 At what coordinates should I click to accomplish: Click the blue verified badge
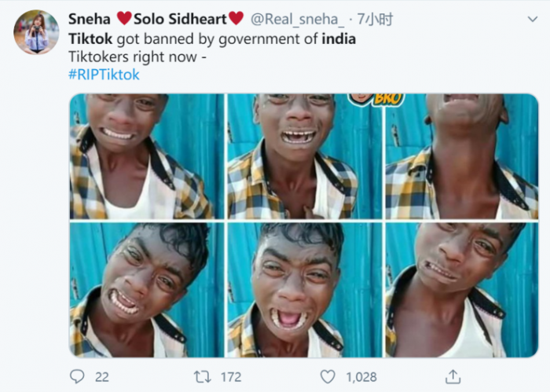(236, 18)
